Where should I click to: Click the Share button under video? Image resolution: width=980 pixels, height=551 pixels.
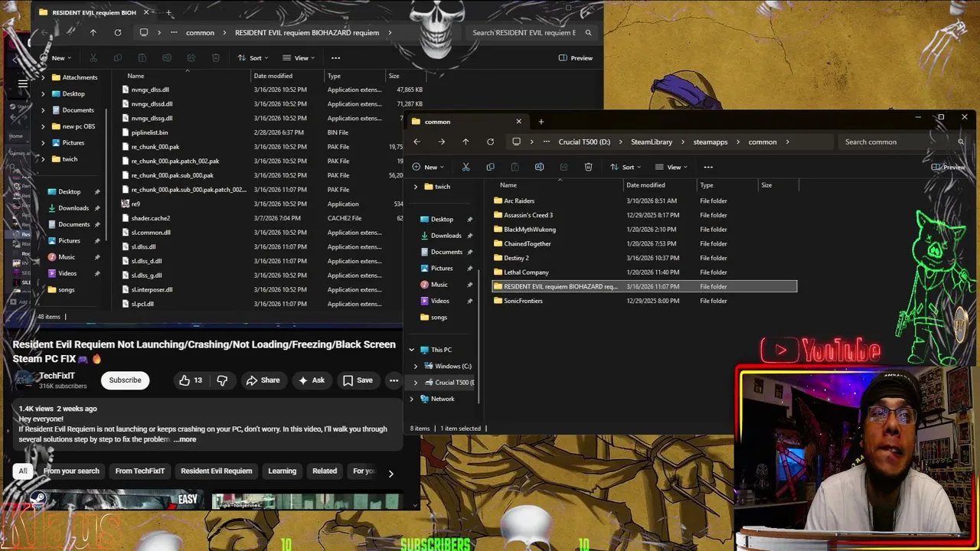(263, 380)
